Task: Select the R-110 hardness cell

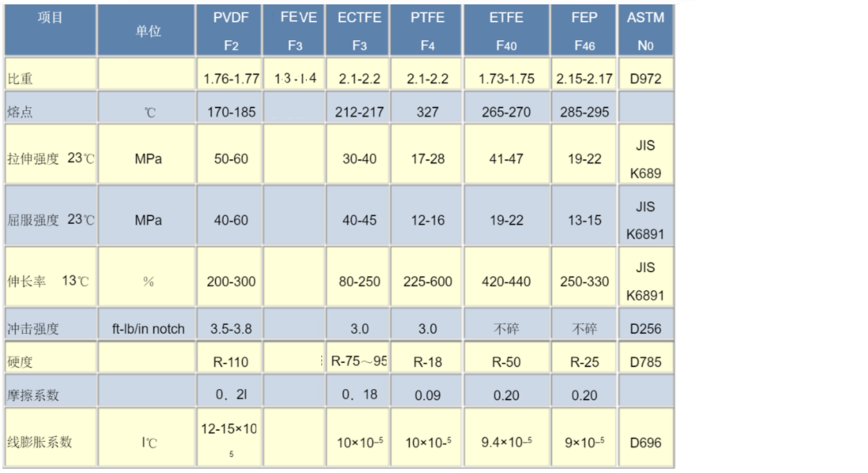Action: pyautogui.click(x=231, y=362)
